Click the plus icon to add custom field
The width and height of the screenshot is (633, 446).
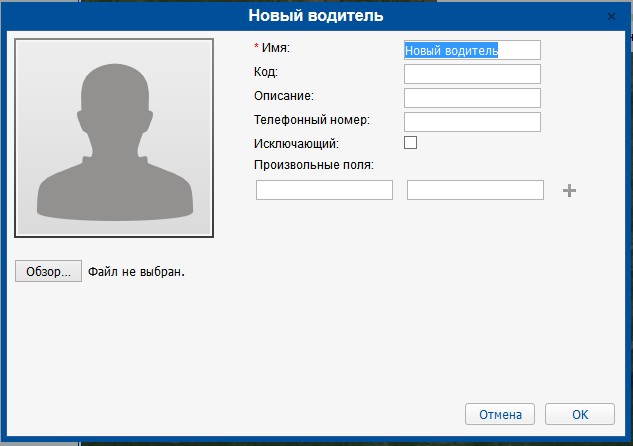[569, 190]
